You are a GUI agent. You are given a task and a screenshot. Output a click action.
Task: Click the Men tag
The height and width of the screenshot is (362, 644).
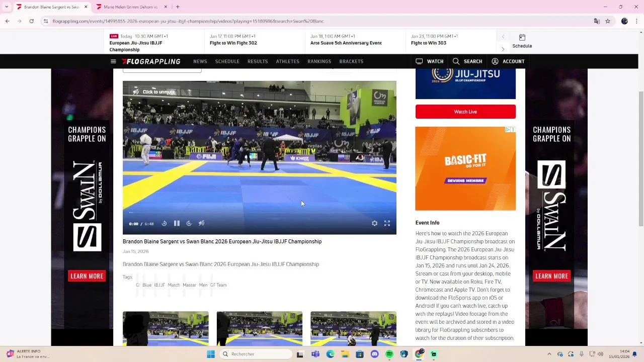click(203, 285)
